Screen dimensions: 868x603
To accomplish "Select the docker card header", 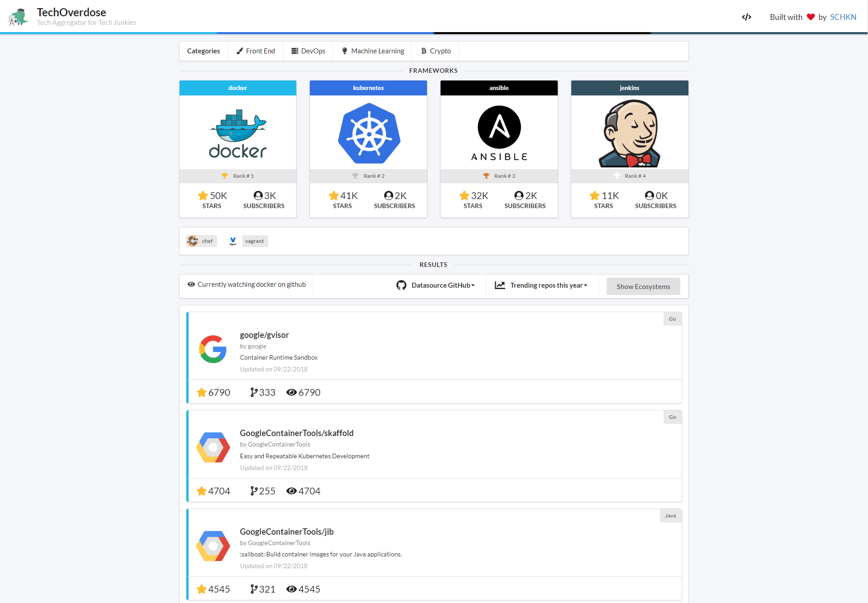I will click(x=238, y=88).
